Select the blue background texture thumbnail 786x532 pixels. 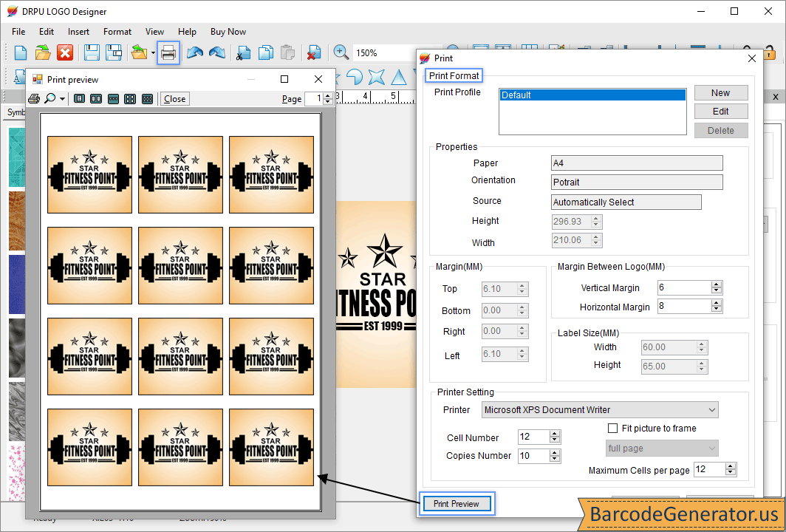coord(17,284)
